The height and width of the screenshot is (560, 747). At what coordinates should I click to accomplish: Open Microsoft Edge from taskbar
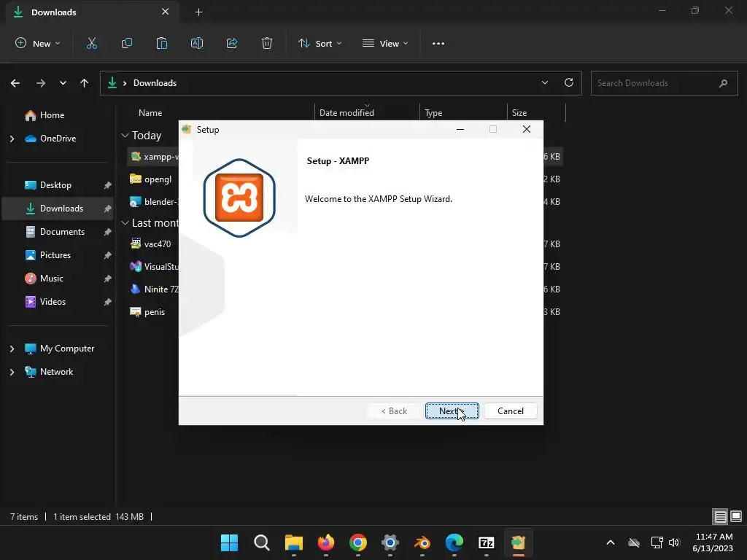pos(454,542)
